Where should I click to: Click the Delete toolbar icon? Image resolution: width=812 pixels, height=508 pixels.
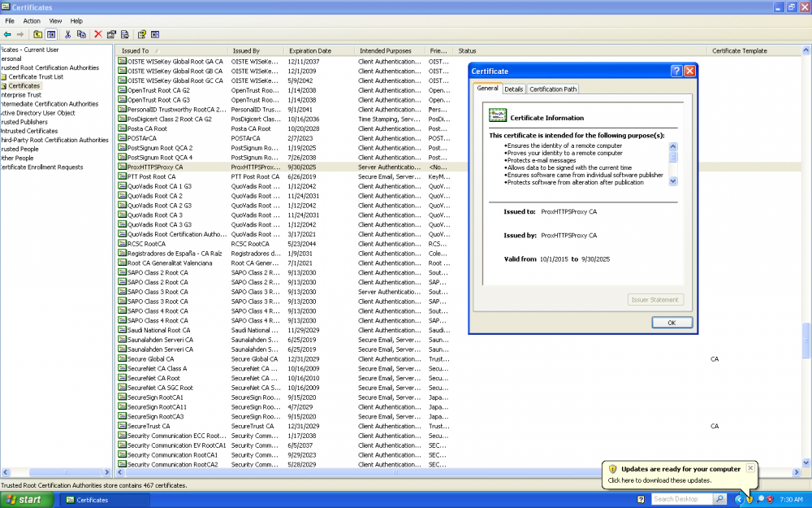point(99,34)
